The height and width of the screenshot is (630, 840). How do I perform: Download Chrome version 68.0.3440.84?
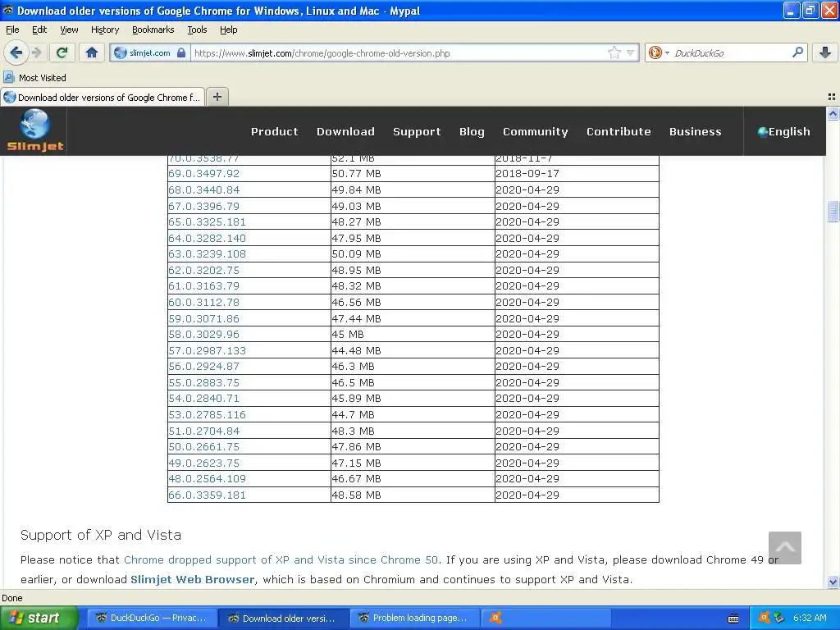coord(203,189)
